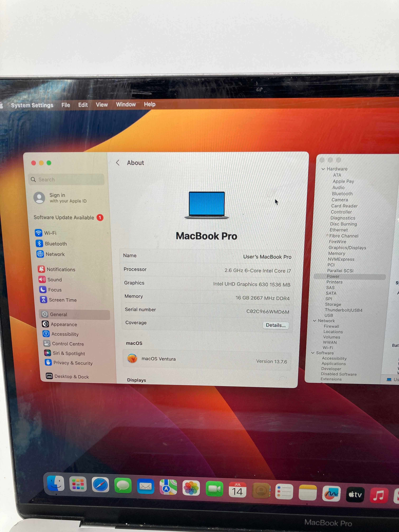
Task: Select Applications under Software
Action: (334, 363)
